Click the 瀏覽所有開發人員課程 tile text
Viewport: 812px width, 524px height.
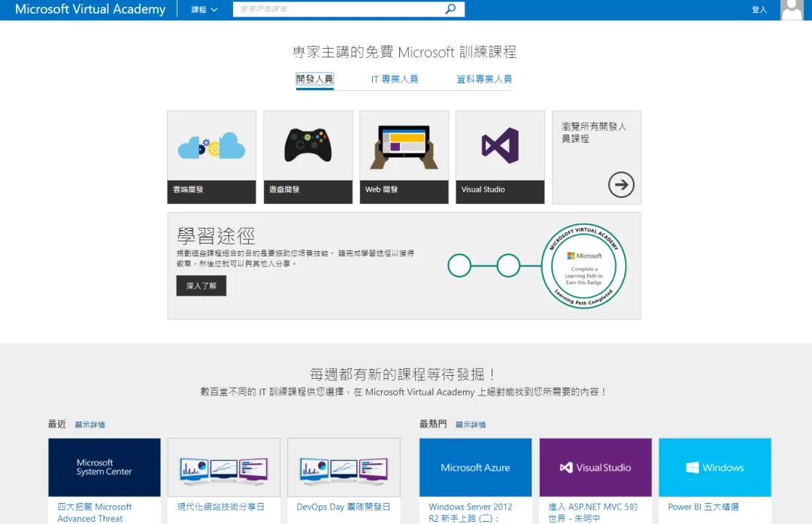coord(594,132)
